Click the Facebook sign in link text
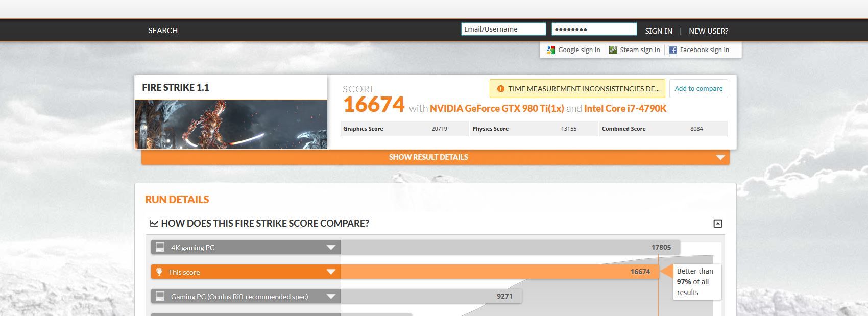Image resolution: width=868 pixels, height=316 pixels. (705, 50)
